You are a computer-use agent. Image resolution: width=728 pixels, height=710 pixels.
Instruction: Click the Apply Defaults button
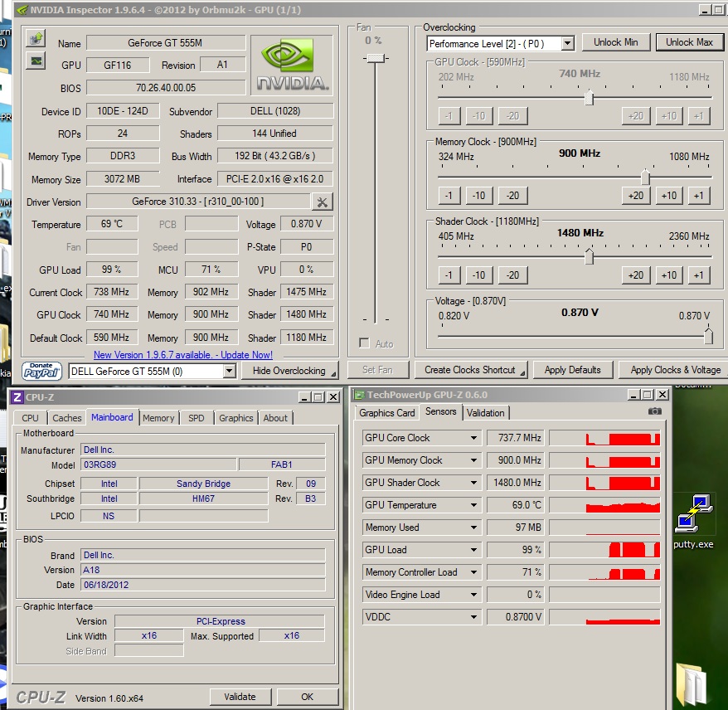[572, 370]
